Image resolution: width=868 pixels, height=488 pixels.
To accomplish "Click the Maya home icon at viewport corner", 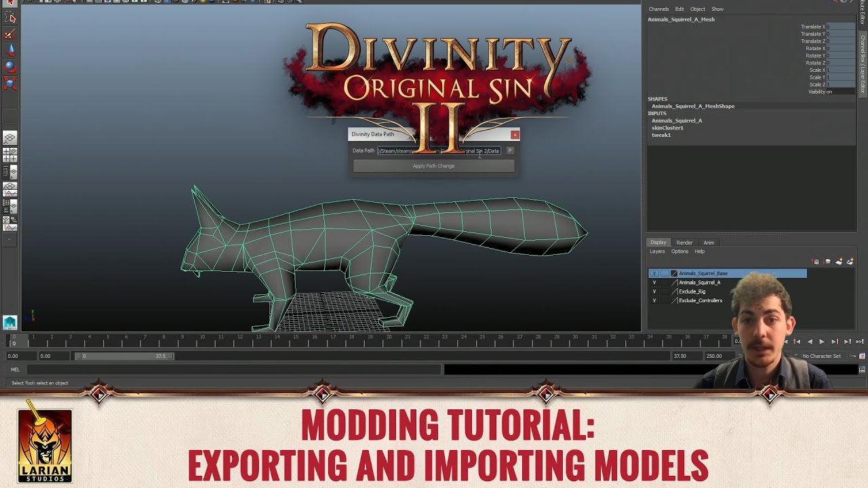I will 9,323.
